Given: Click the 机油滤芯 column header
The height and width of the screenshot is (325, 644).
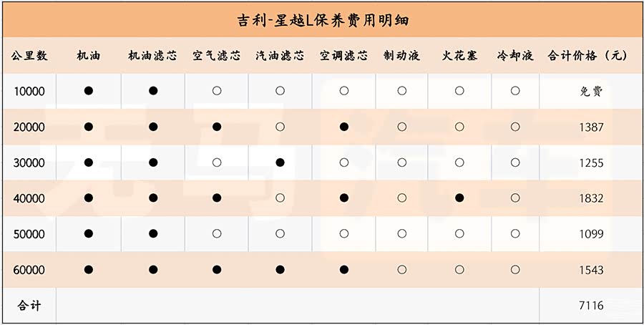Looking at the screenshot, I should click(x=153, y=56).
